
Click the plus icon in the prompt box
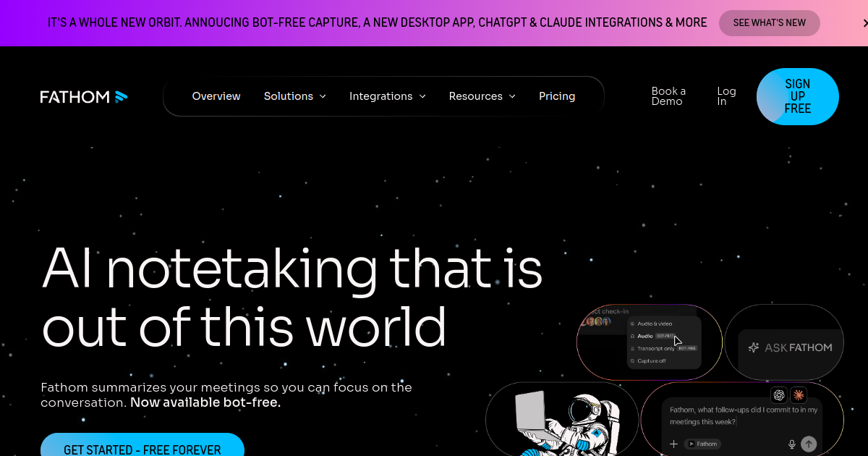(x=673, y=444)
